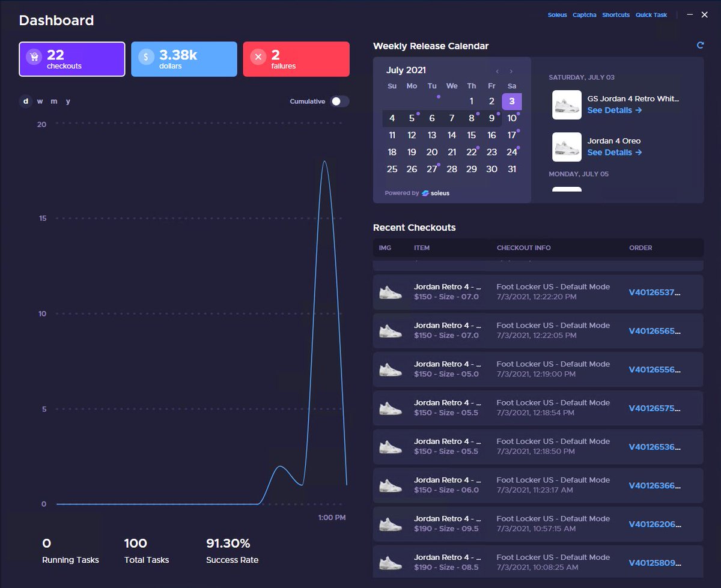Click shoe image of 11:23:17 AM checkout
The width and height of the screenshot is (721, 588).
pos(391,485)
